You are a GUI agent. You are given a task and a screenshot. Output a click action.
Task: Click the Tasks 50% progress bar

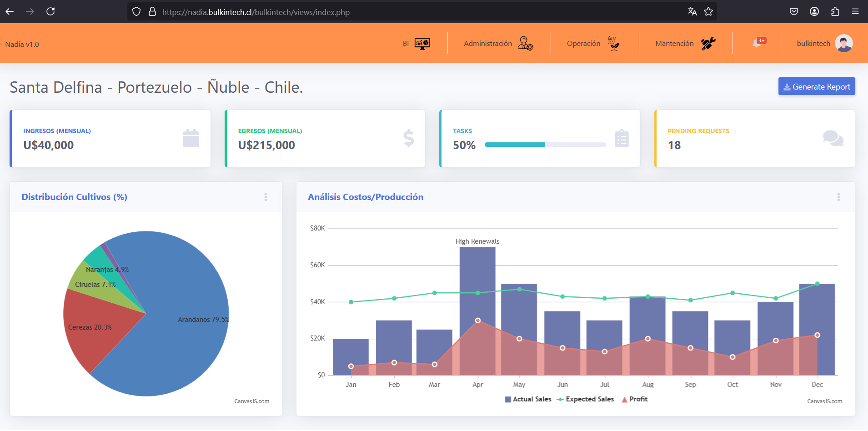point(545,145)
